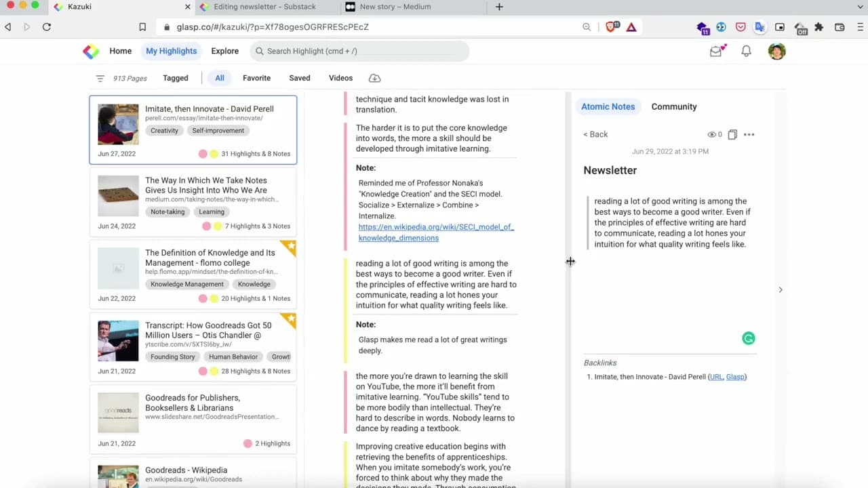Focus the Search Highlight field
Image resolution: width=868 pixels, height=488 pixels.
359,51
